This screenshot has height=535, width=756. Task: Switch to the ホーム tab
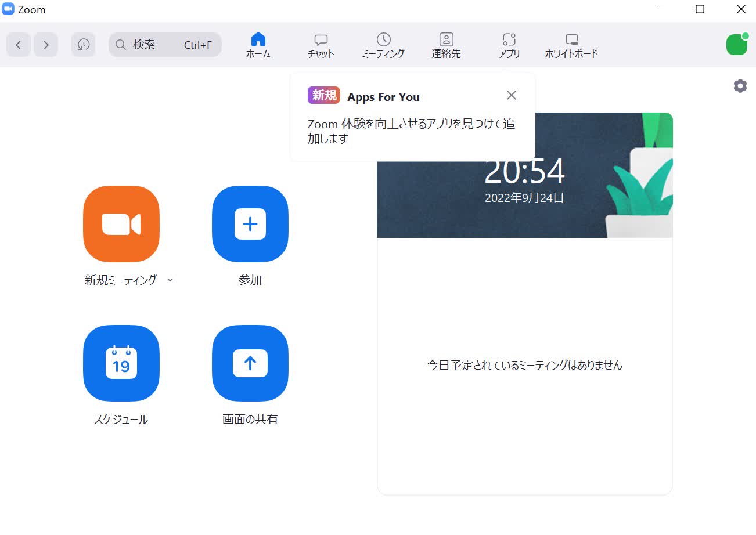pyautogui.click(x=258, y=46)
